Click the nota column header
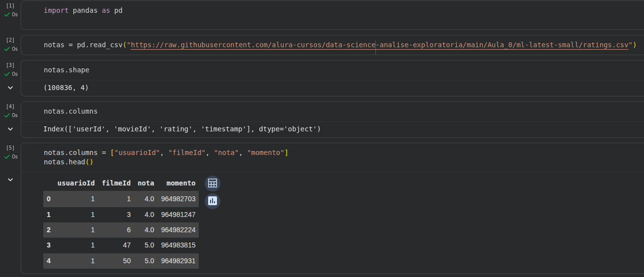 coord(146,183)
